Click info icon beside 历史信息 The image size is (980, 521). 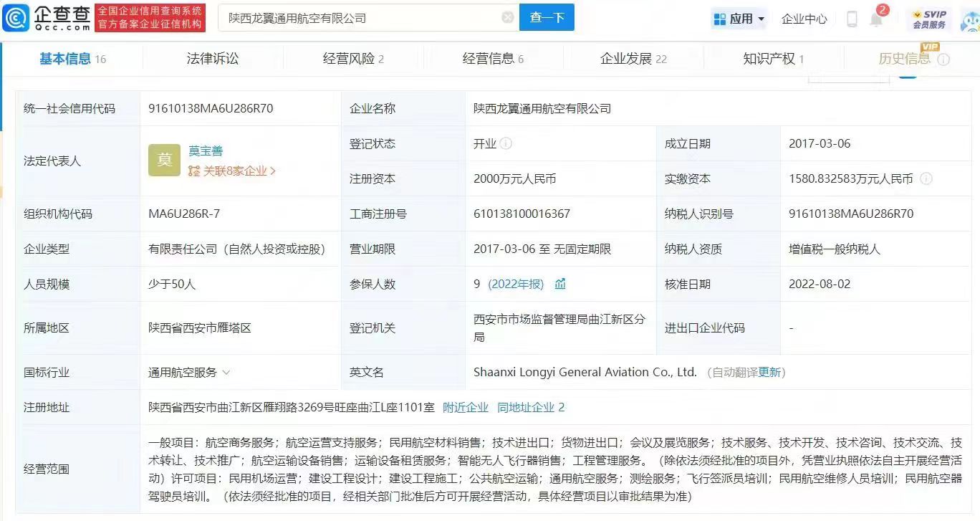[943, 59]
